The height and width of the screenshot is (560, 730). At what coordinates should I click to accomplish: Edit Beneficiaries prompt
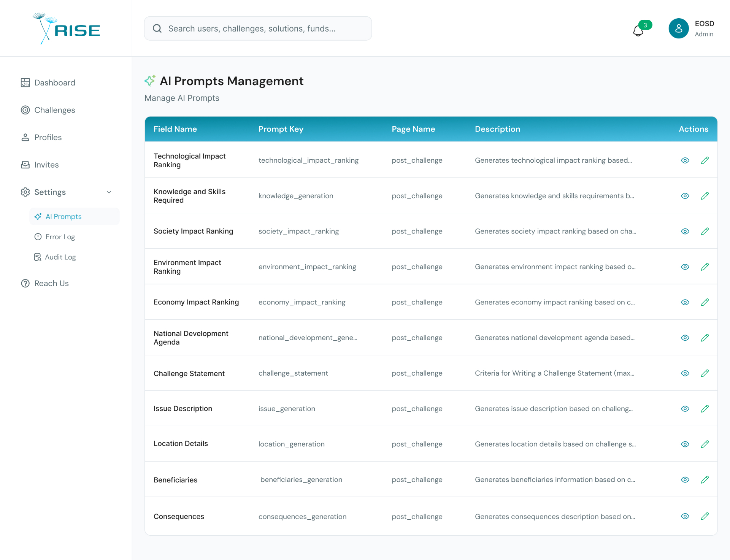click(705, 480)
